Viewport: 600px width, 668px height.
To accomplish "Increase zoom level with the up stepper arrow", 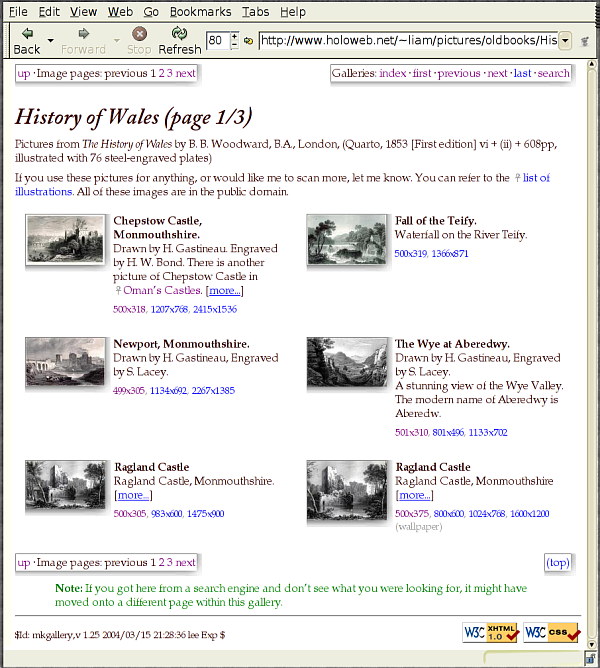I will click(x=234, y=36).
